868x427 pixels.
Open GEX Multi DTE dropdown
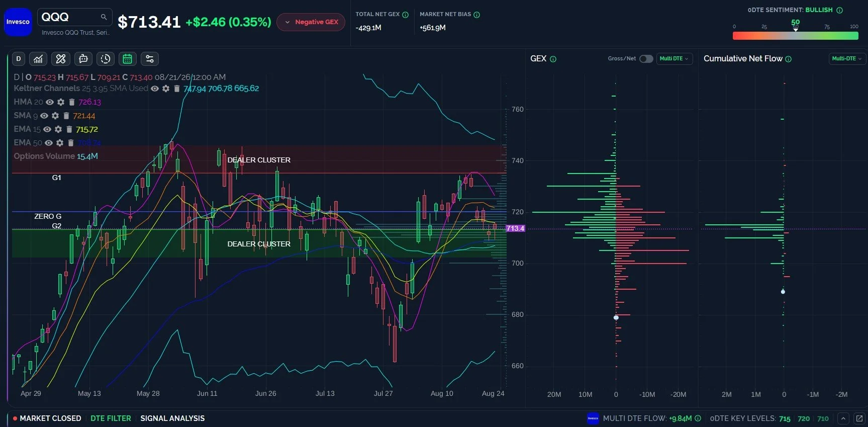pos(674,59)
